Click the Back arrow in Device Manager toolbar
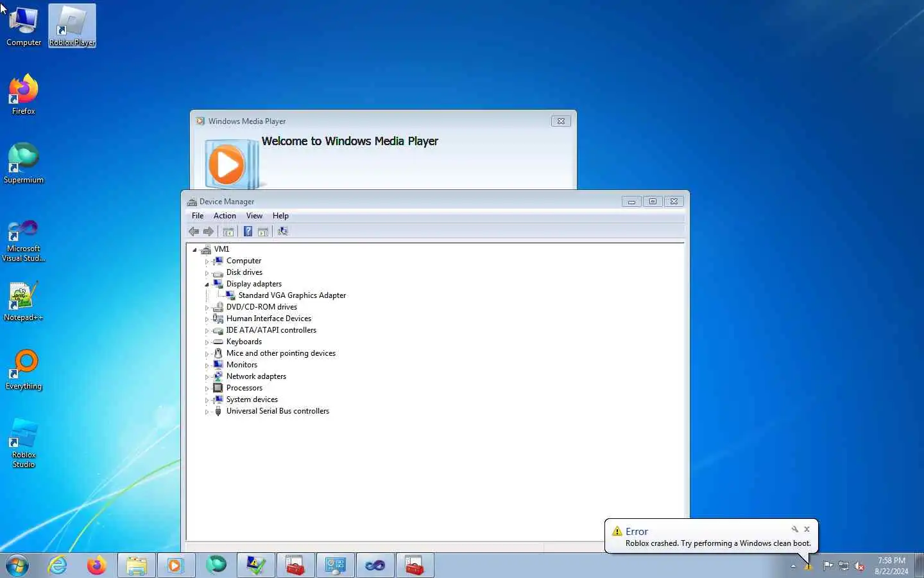 [x=194, y=231]
